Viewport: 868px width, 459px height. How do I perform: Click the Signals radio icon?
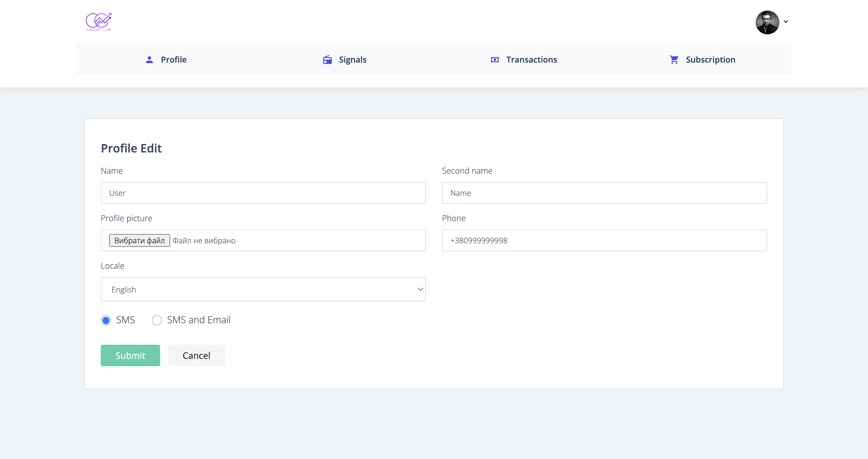coord(327,60)
